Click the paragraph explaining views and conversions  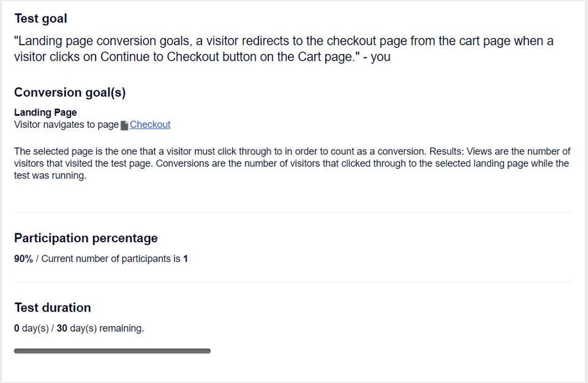click(292, 163)
